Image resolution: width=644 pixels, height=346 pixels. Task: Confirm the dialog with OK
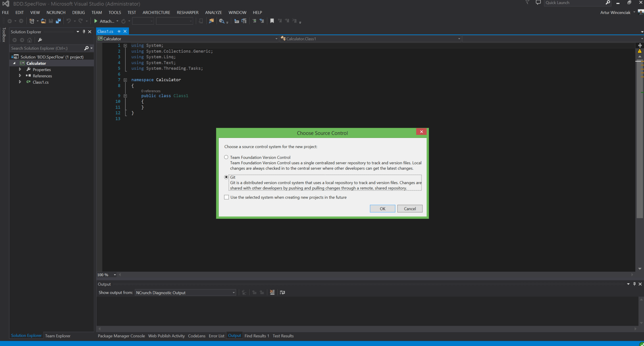coord(382,209)
